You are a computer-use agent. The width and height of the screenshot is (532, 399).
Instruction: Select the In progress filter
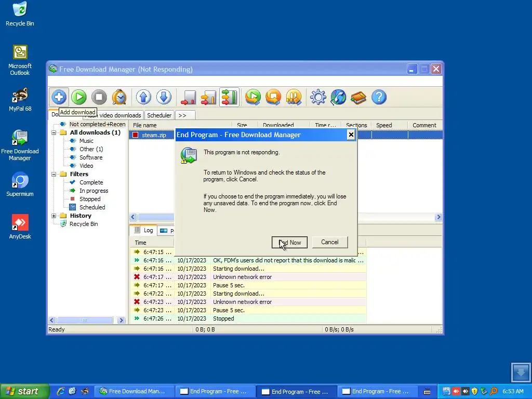[94, 191]
